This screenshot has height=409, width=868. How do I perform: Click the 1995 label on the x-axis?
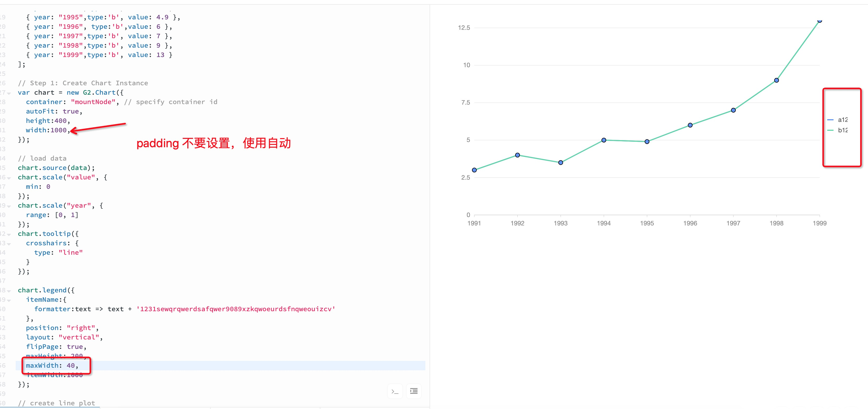[x=647, y=223]
